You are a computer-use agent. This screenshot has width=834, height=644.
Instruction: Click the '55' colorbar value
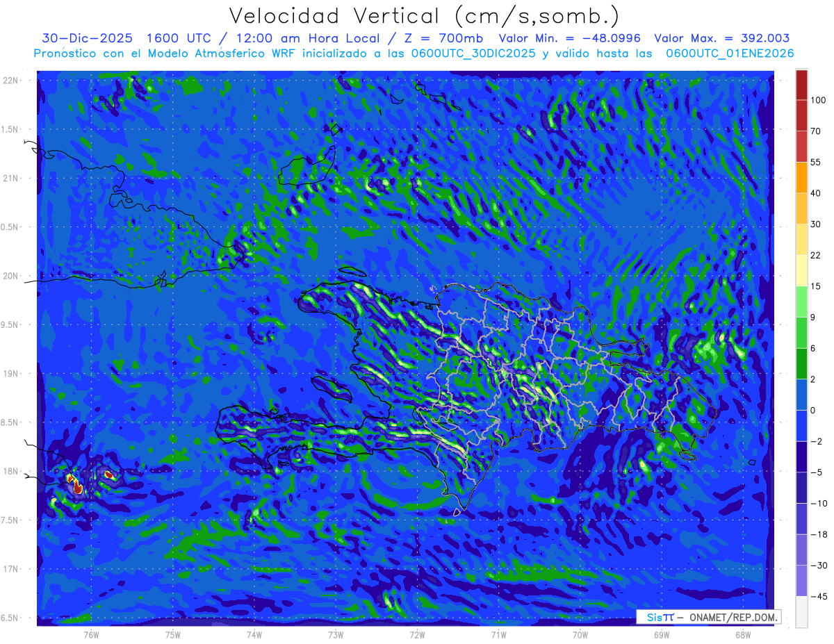tap(816, 162)
